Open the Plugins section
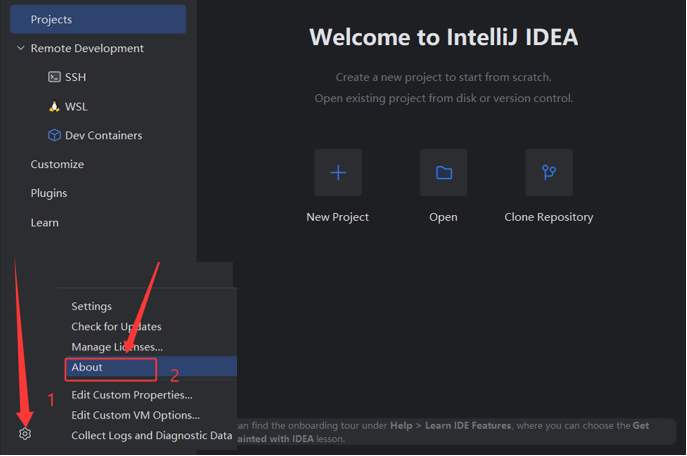 tap(49, 193)
